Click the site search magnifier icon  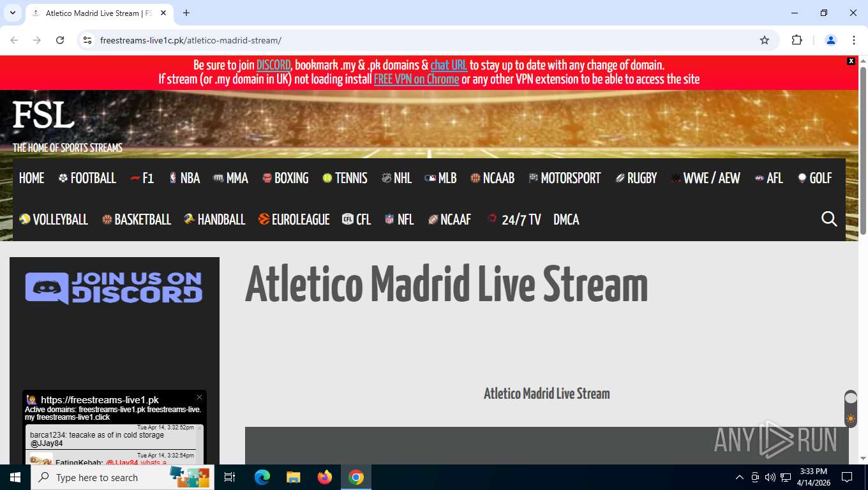coord(829,219)
